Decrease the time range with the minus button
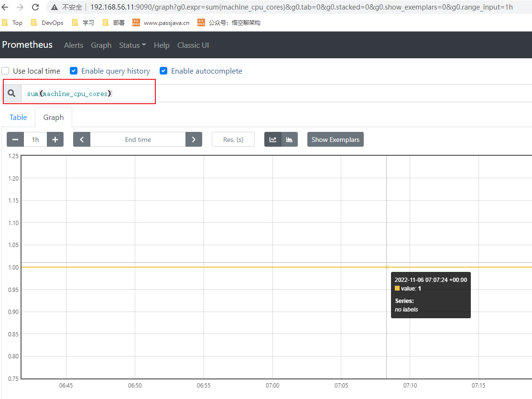 point(15,140)
